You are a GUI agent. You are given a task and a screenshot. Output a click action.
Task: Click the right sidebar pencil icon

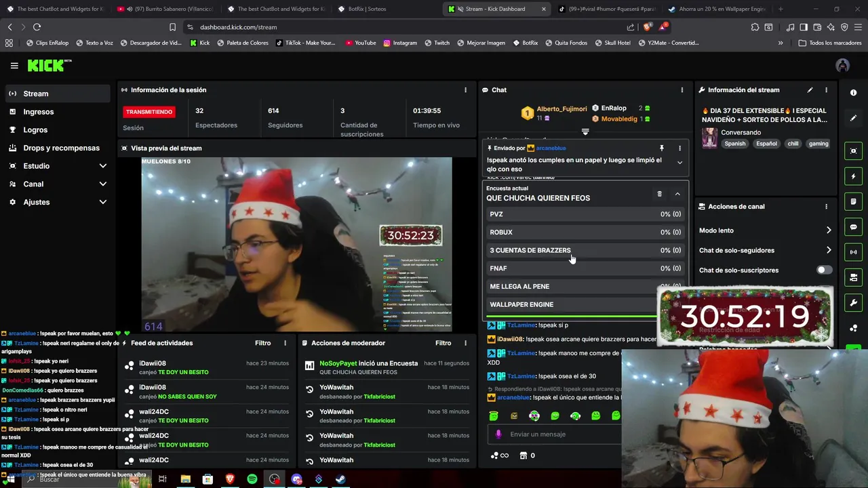853,118
